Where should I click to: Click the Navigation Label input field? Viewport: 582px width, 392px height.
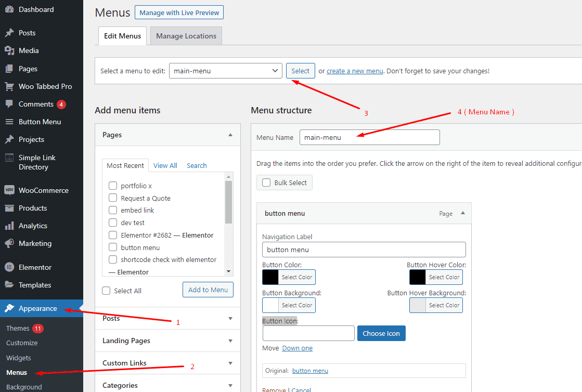(x=364, y=250)
